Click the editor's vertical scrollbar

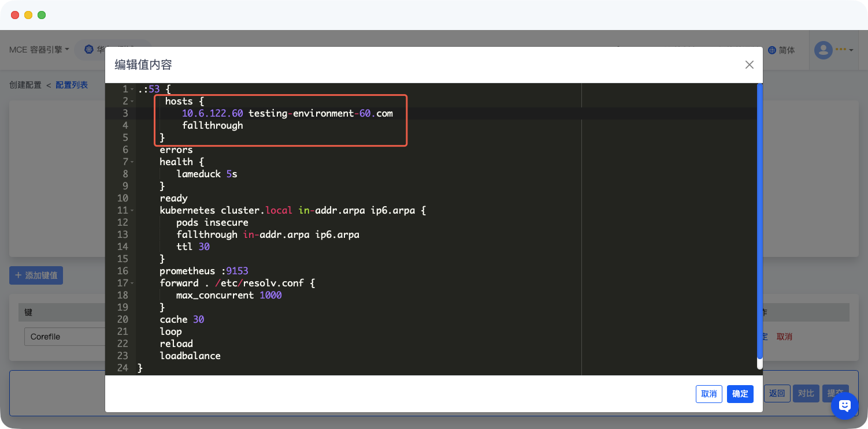tap(759, 225)
